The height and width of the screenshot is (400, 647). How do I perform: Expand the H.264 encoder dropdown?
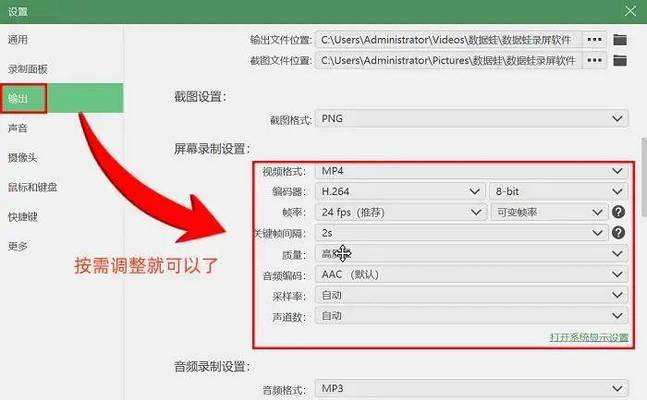[x=400, y=192]
